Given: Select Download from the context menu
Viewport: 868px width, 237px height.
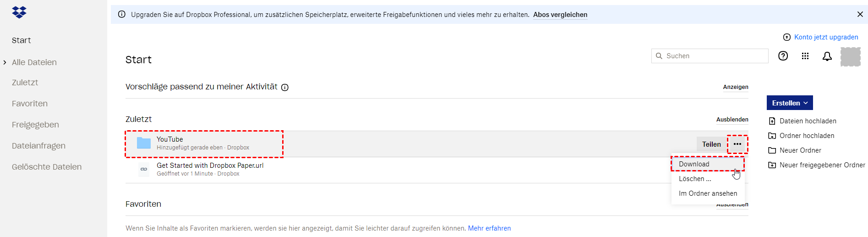Looking at the screenshot, I should 694,164.
